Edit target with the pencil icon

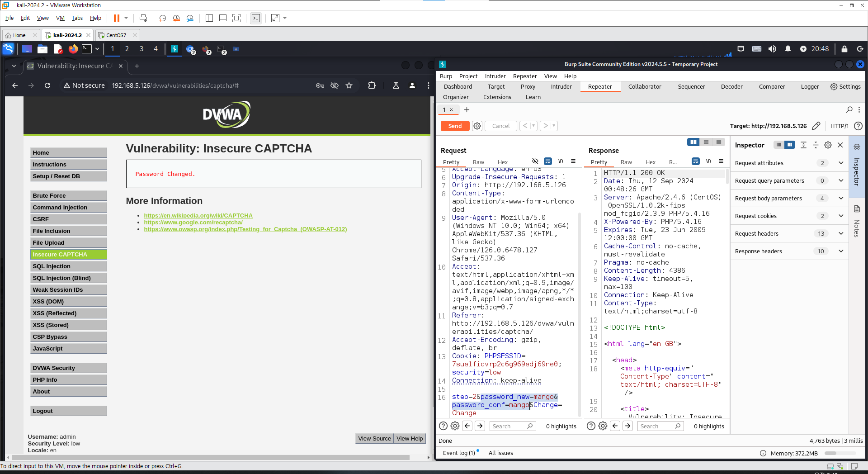[x=816, y=126]
